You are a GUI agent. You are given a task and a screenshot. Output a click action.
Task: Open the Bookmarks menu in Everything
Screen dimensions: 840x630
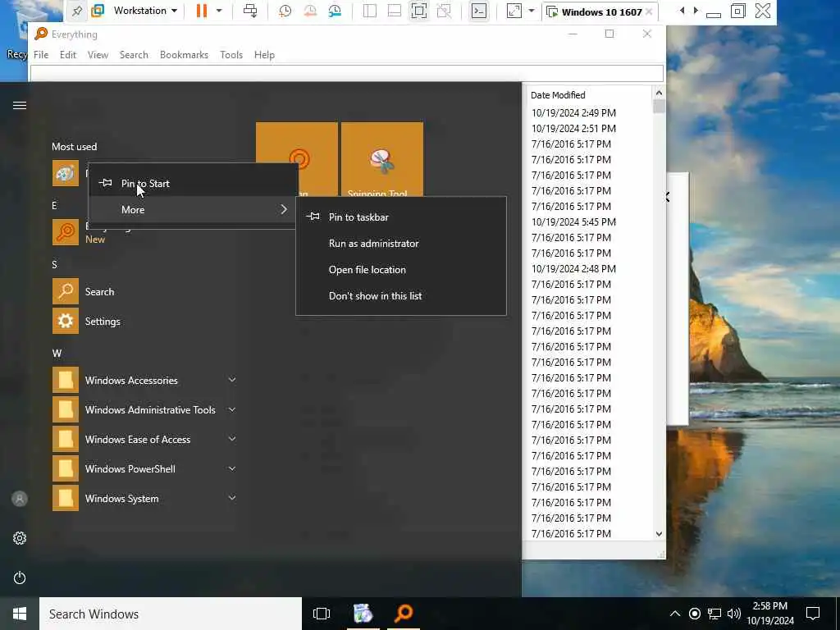click(184, 55)
